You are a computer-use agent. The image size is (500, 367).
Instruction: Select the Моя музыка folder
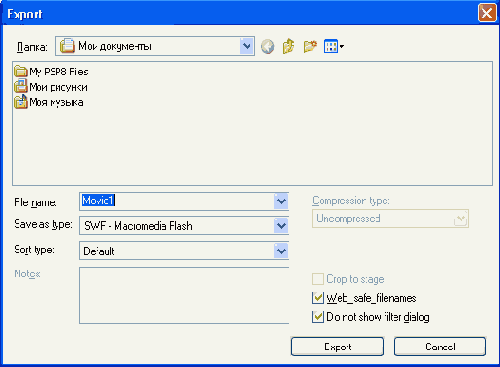49,102
